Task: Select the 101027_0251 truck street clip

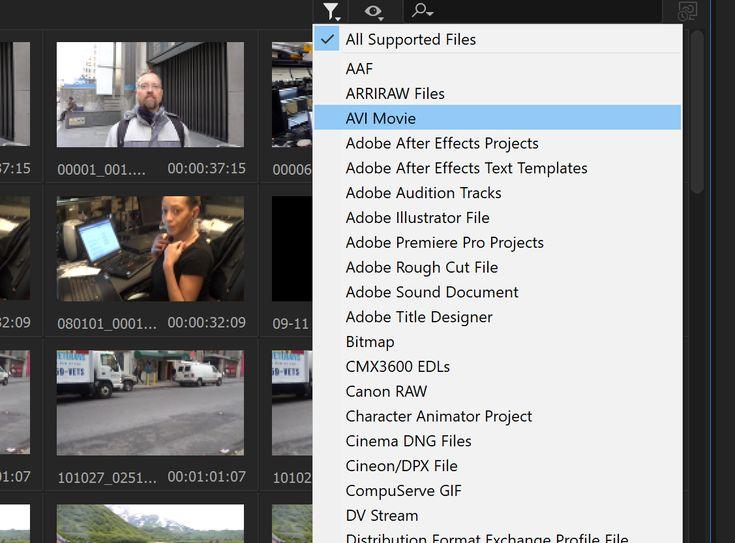Action: [x=150, y=403]
